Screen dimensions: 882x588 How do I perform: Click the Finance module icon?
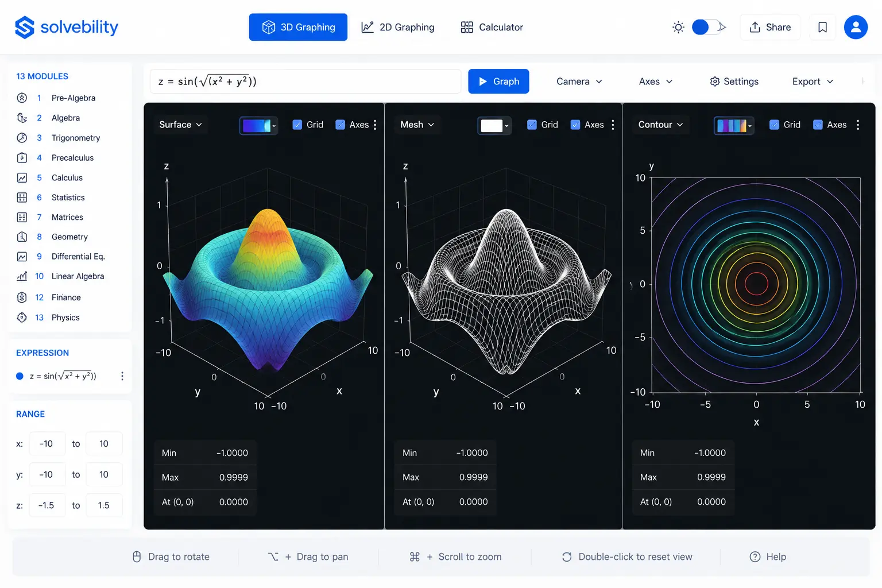22,297
